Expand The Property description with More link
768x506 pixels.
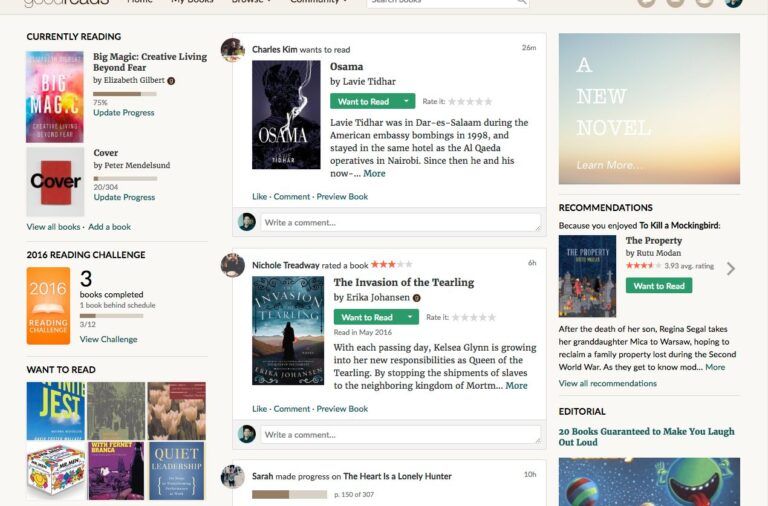[x=715, y=367]
